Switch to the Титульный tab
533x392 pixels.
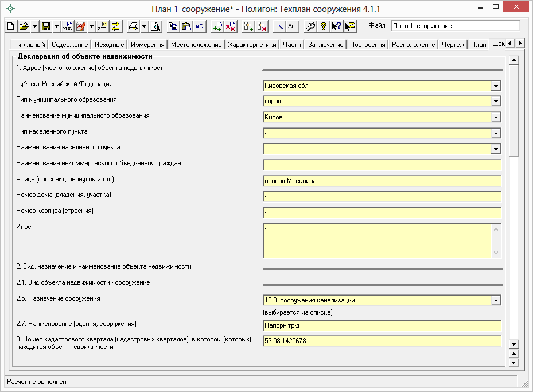(x=29, y=45)
